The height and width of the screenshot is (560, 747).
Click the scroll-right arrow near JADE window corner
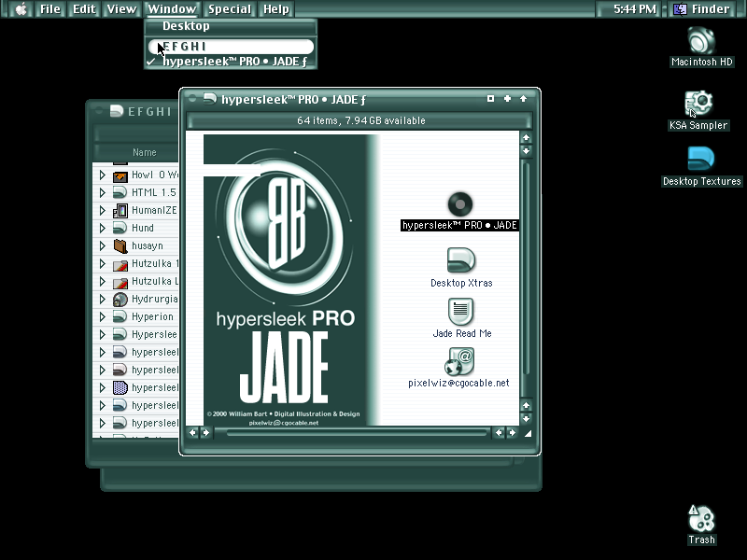512,433
